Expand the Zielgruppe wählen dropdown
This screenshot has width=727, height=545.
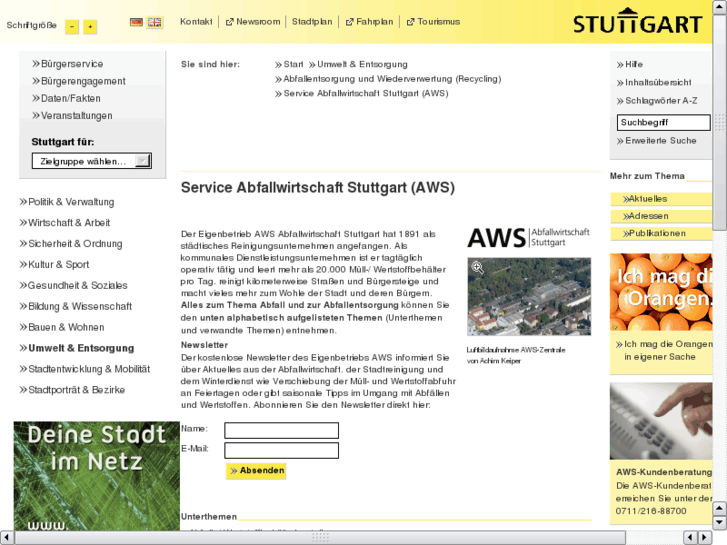(x=92, y=161)
